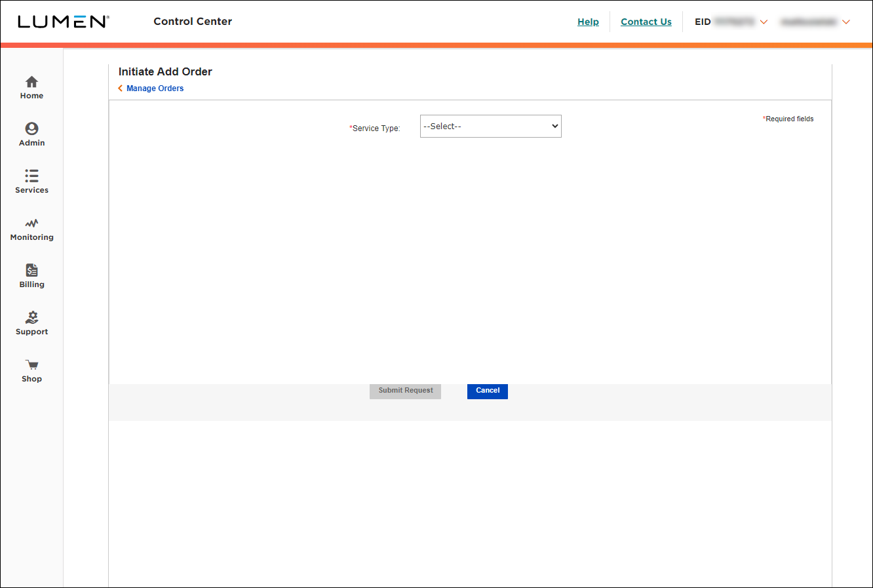Expand the Service Type dropdown
Image resolution: width=873 pixels, height=588 pixels.
(491, 127)
